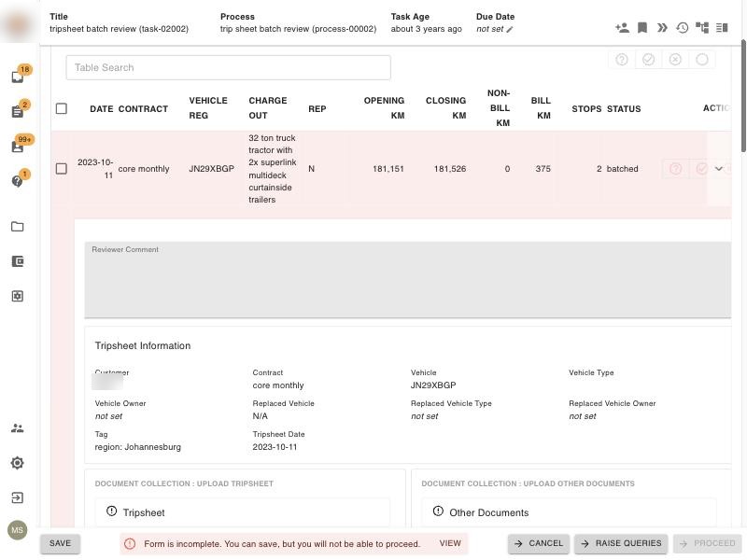Open the MS user avatar

point(18,530)
